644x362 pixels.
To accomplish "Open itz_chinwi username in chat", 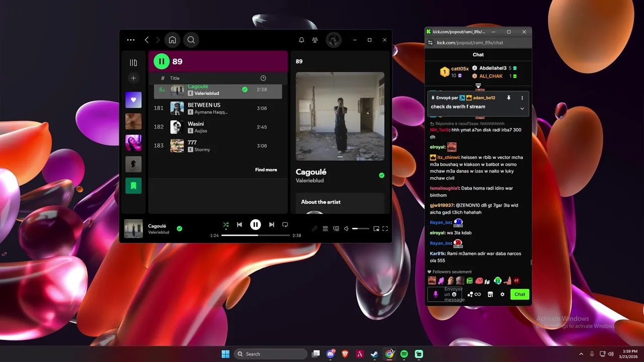I will point(448,157).
